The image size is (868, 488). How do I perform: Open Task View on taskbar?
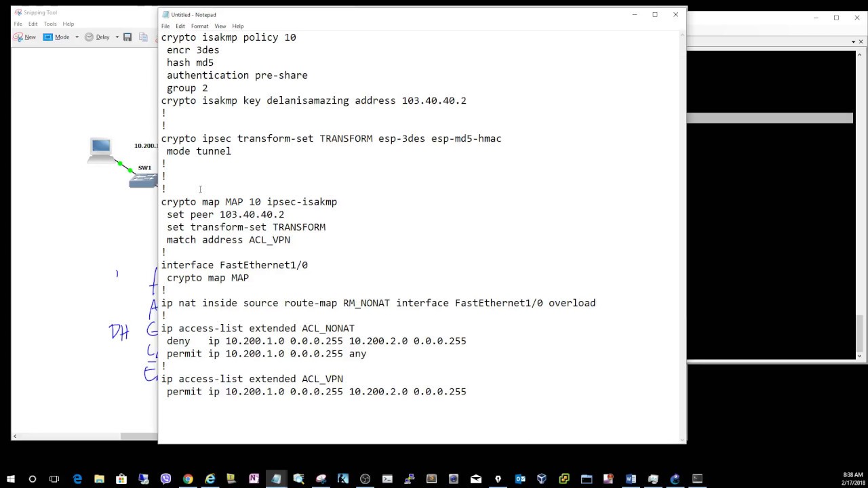[x=54, y=479]
